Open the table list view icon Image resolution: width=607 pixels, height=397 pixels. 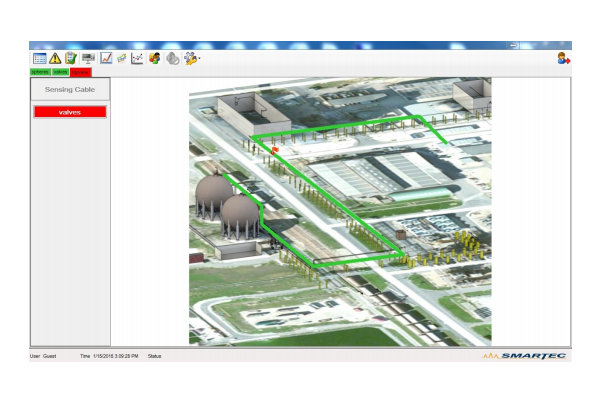(x=39, y=58)
